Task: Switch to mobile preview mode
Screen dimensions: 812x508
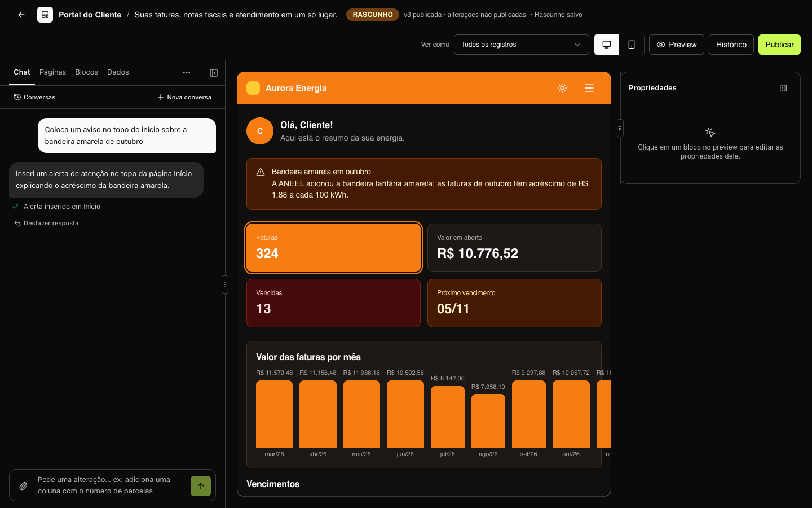Action: (x=632, y=45)
